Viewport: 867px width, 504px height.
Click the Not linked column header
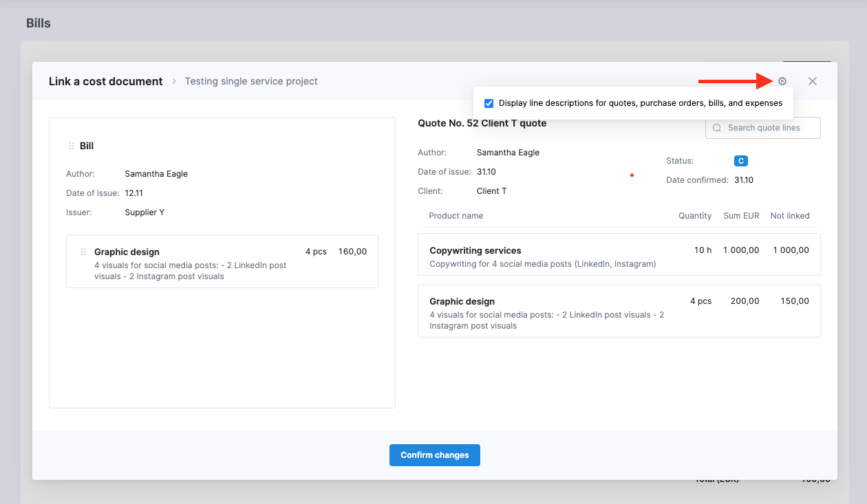789,216
